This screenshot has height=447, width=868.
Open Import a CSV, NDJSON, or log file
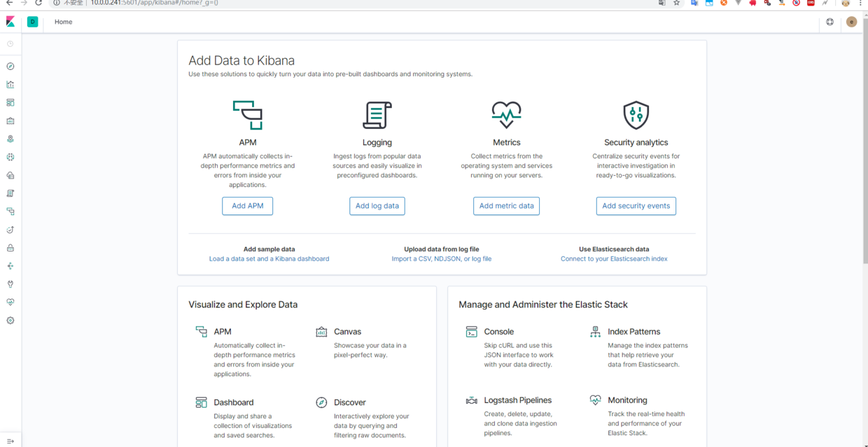pyautogui.click(x=442, y=259)
